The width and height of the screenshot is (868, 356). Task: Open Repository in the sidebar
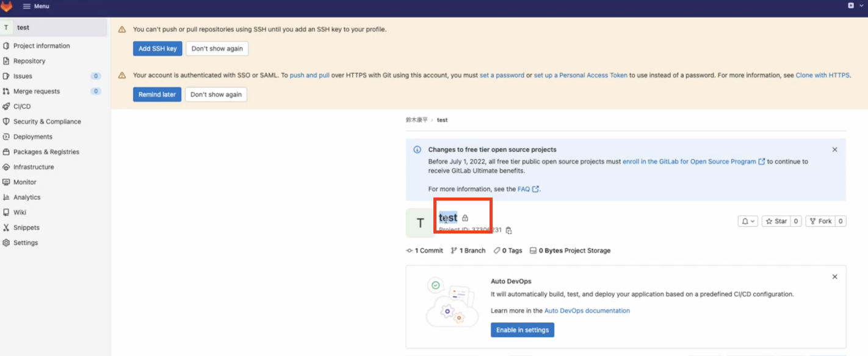pyautogui.click(x=29, y=61)
